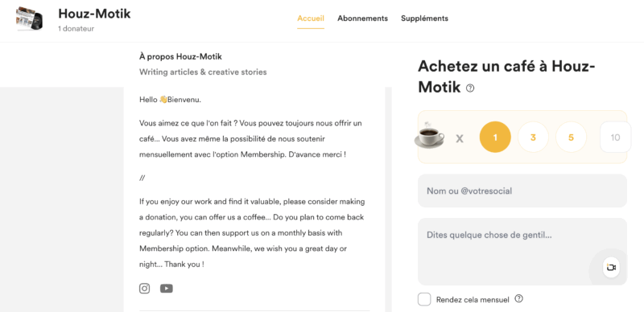The height and width of the screenshot is (312, 644).
Task: Switch to the Accueil tab
Action: [311, 18]
